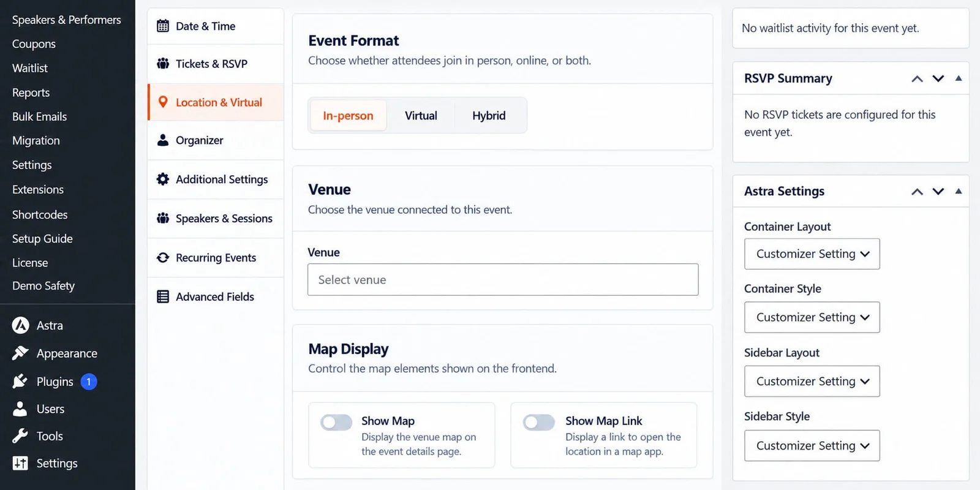
Task: Click the map pin icon beside Location & Virtual
Action: tap(163, 102)
